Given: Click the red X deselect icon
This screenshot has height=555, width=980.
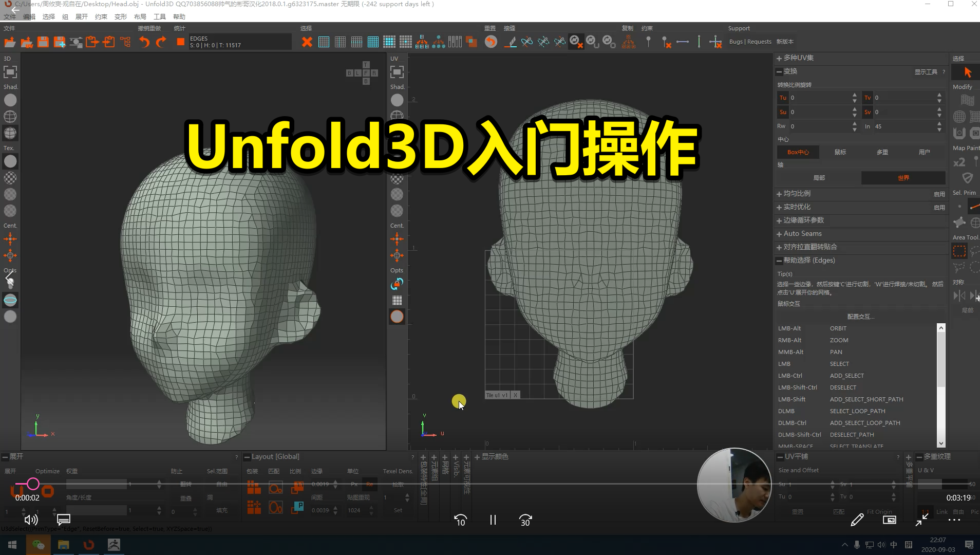Looking at the screenshot, I should tap(307, 42).
